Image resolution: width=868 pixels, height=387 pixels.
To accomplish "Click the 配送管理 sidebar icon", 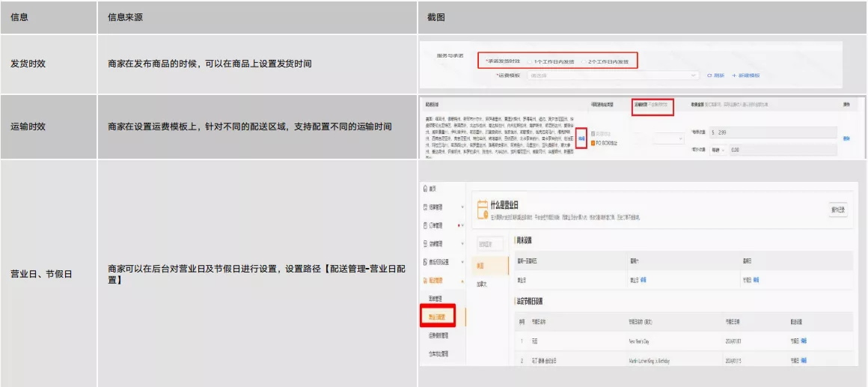I will [426, 279].
